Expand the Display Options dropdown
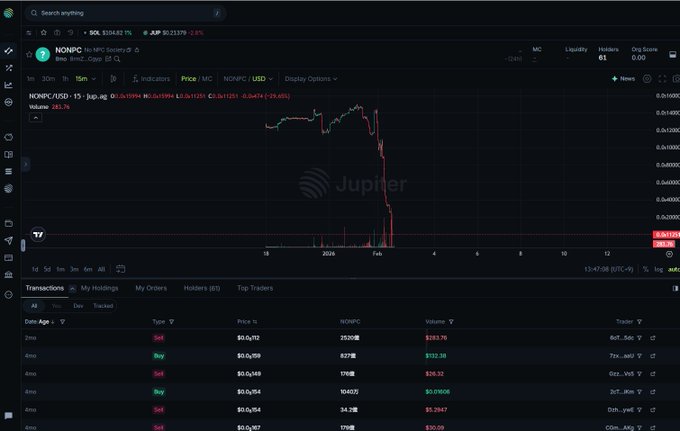The image size is (680, 431). [311, 78]
